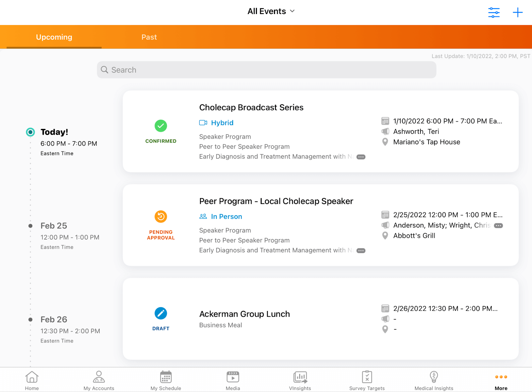
Task: Select the Today timeline marker
Action: click(30, 132)
